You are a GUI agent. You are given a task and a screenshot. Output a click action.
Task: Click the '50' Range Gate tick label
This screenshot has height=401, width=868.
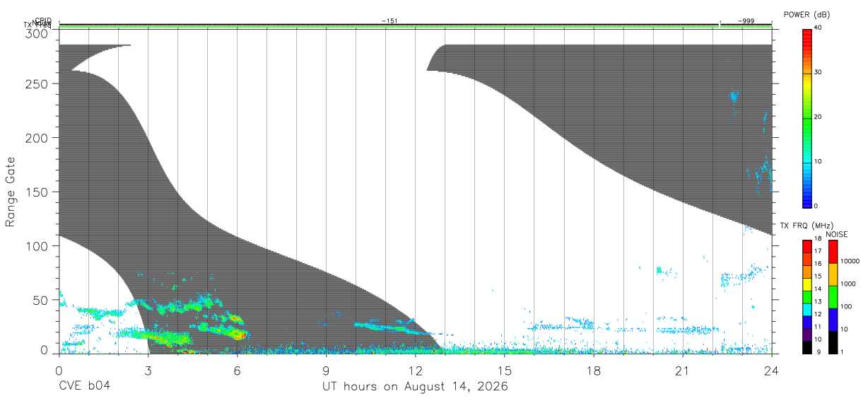point(41,300)
